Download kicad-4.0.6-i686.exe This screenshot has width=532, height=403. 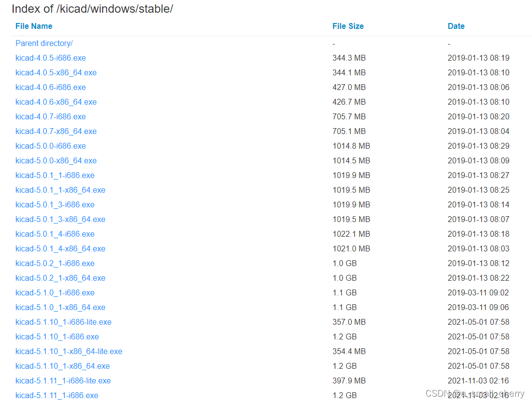point(50,88)
